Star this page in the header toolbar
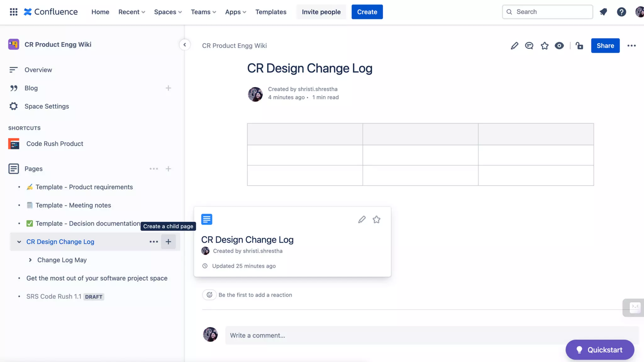This screenshot has height=362, width=644. 545,46
